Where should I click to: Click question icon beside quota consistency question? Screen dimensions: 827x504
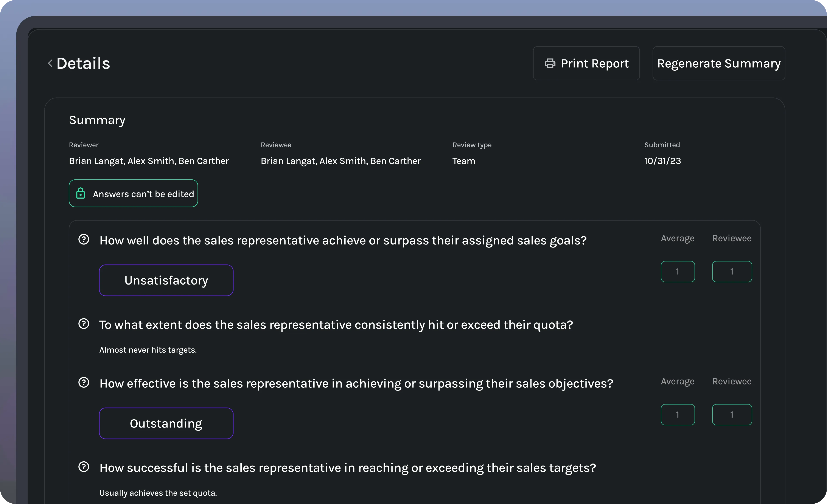(84, 324)
